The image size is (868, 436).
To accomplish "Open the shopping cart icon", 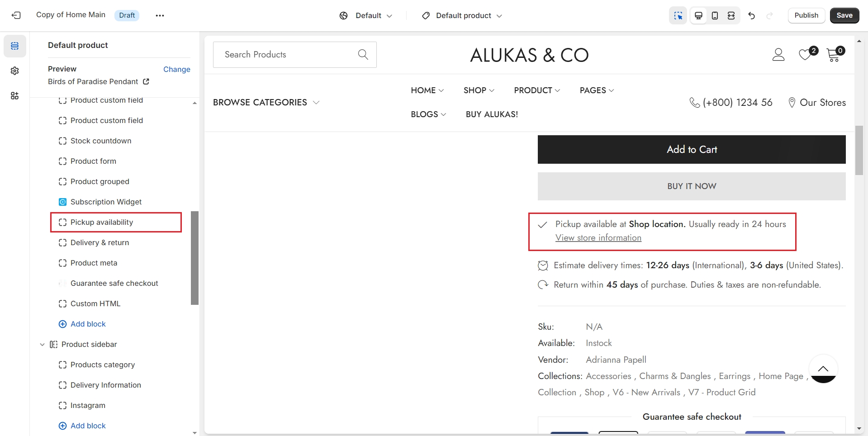I will pyautogui.click(x=833, y=55).
